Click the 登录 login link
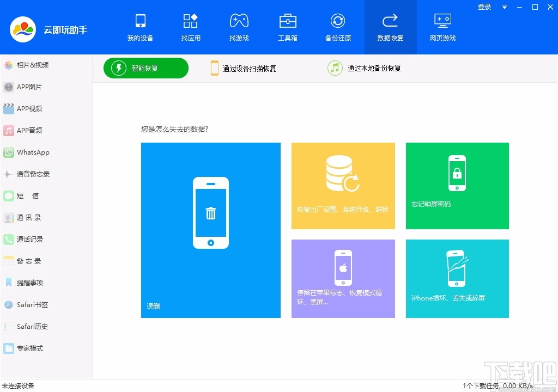This screenshot has width=558, height=392. 484,7
